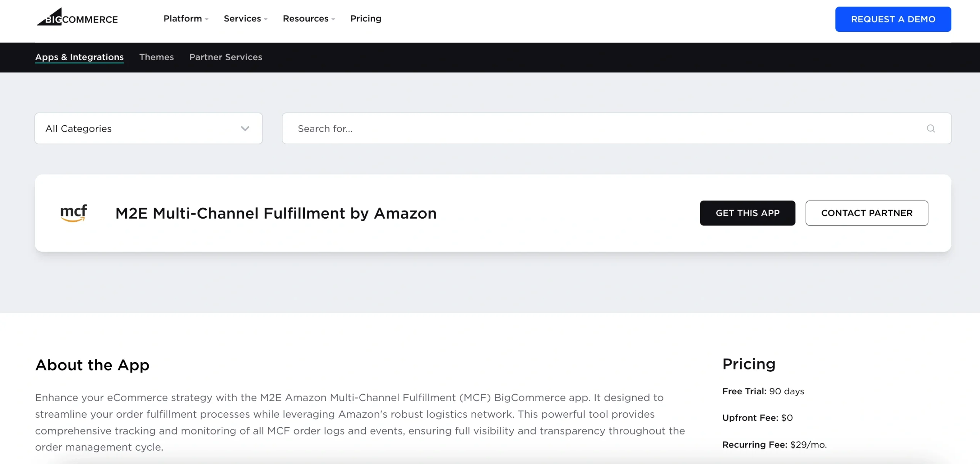Click the M2E Multi-Channel Fulfillment title
980x464 pixels.
point(276,213)
